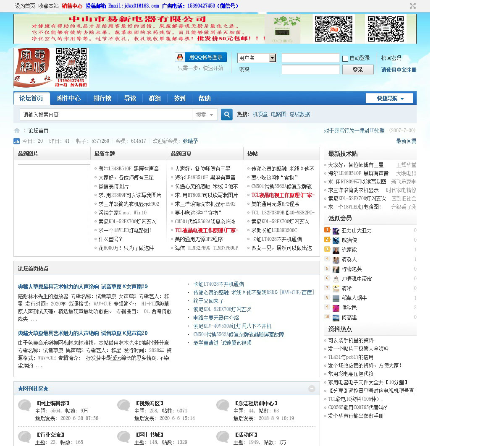Focus the username input field

pyautogui.click(x=310, y=58)
